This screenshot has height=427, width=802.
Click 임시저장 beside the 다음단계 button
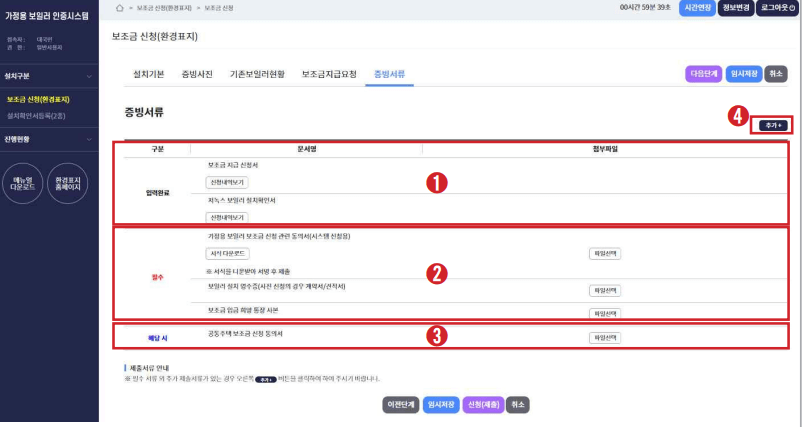pyautogui.click(x=744, y=74)
